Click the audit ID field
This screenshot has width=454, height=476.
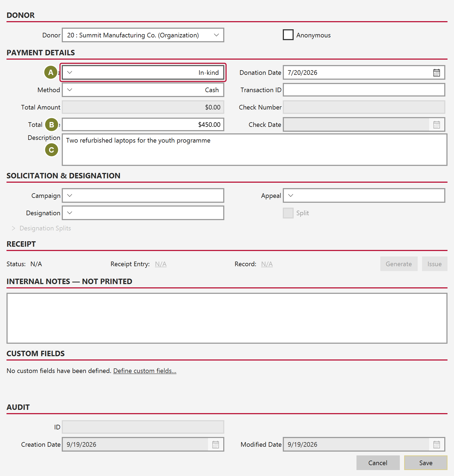pos(143,427)
